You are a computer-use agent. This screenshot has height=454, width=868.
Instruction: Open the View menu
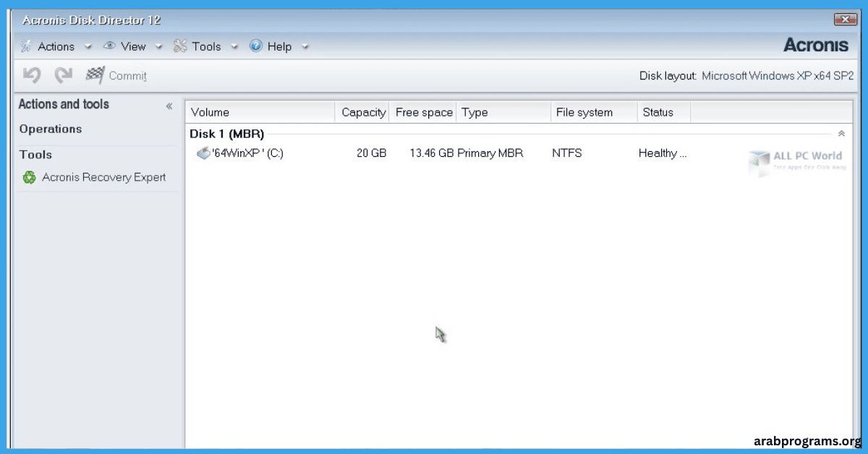pos(133,46)
